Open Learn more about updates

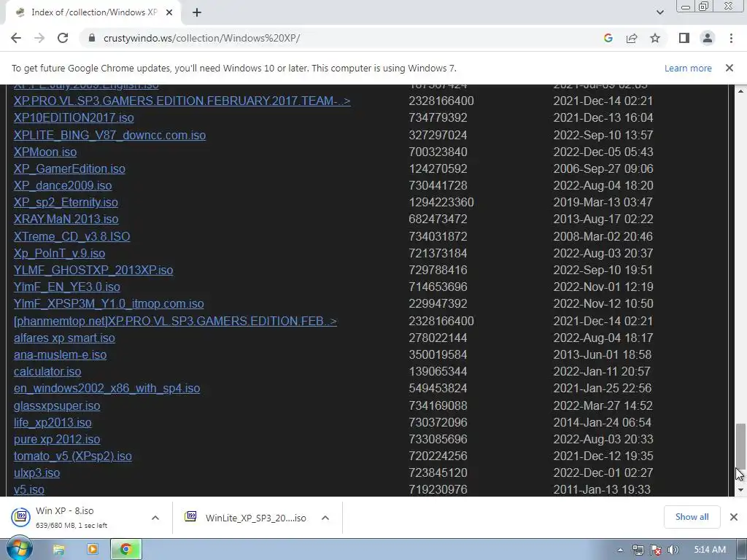pos(688,68)
